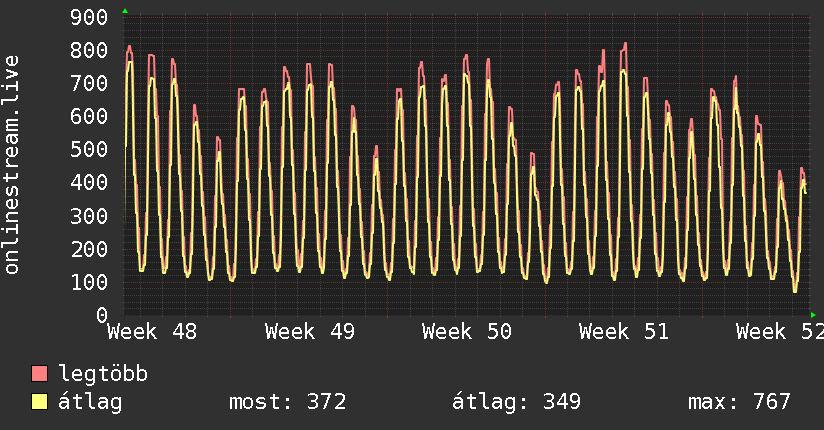Click the 800 y-axis label
This screenshot has width=824, height=430.
(89, 50)
